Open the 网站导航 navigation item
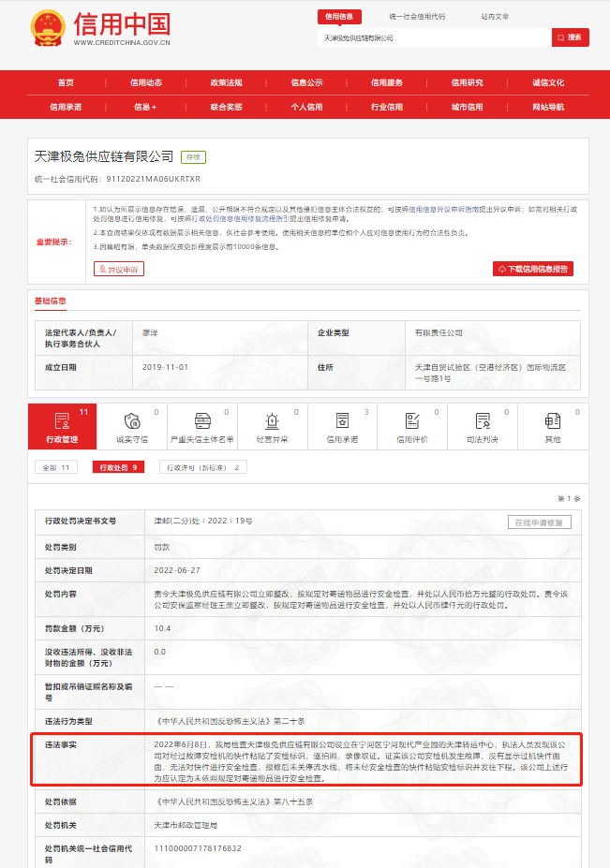Viewport: 610px width, 868px height. (548, 107)
